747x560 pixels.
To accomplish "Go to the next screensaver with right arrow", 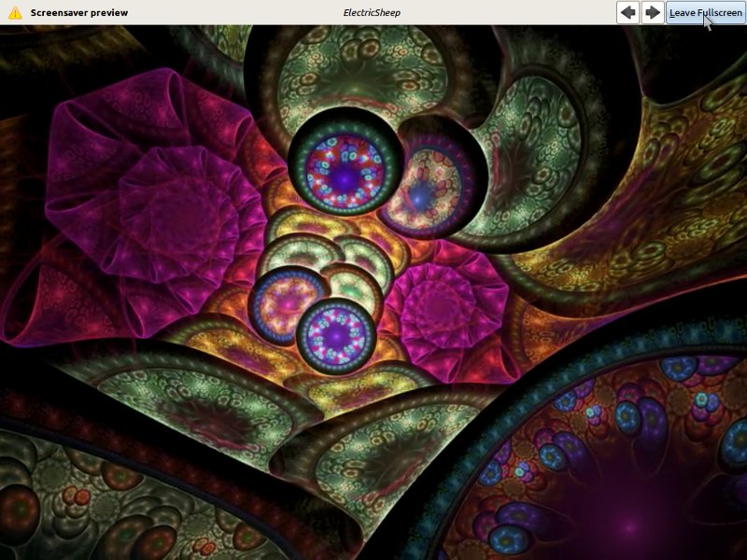I will pyautogui.click(x=652, y=12).
